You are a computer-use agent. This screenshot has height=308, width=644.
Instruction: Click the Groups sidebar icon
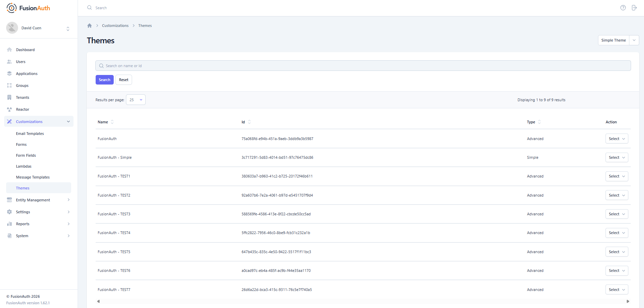tap(10, 86)
